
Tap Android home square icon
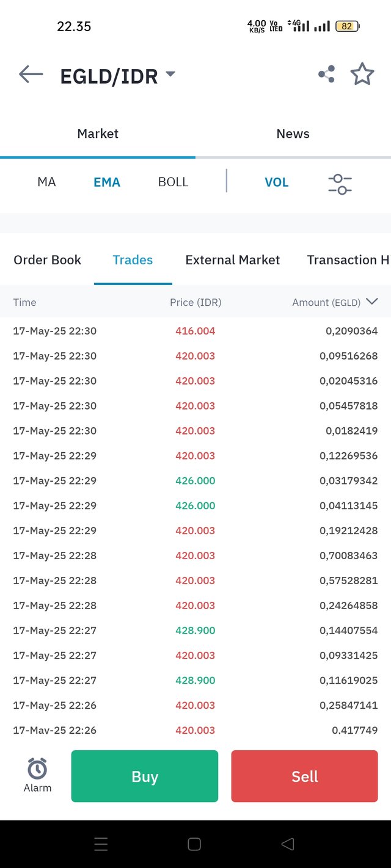(x=194, y=844)
